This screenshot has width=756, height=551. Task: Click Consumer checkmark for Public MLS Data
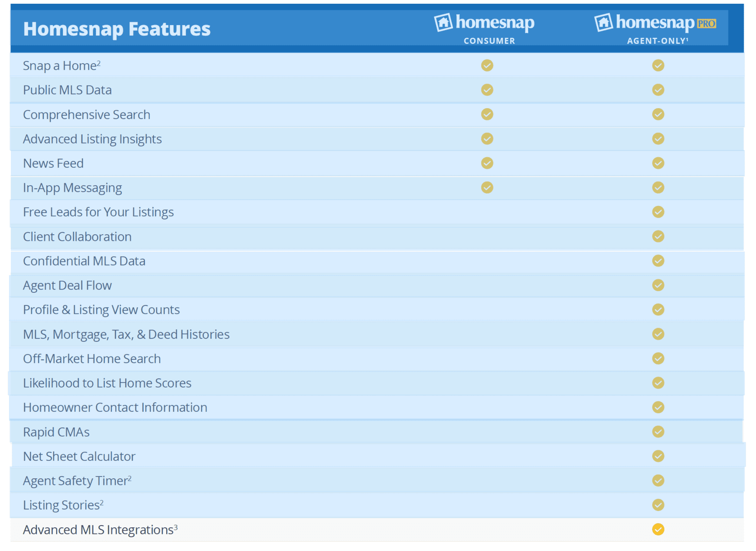(487, 90)
